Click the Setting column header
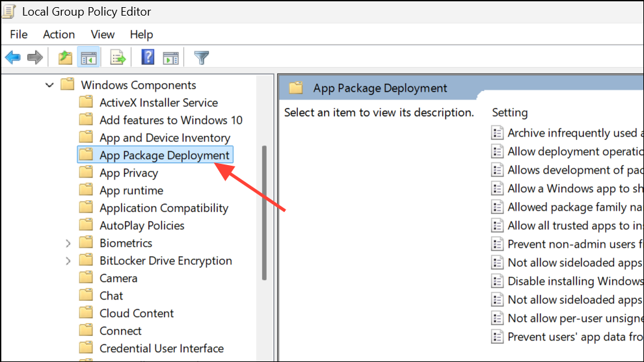Image resolution: width=644 pixels, height=362 pixels. 510,112
